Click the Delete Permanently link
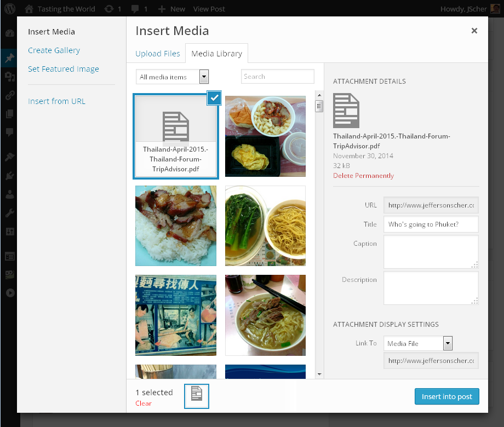Viewport: 504px width, 427px height. [363, 176]
